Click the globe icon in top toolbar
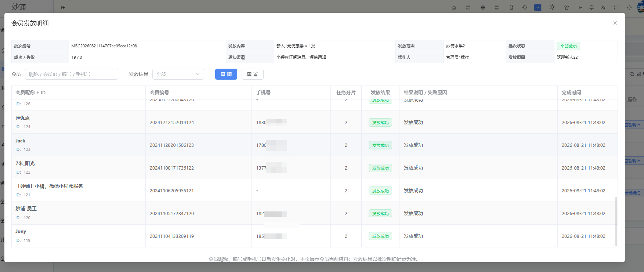644x272 pixels. pyautogui.click(x=483, y=7)
